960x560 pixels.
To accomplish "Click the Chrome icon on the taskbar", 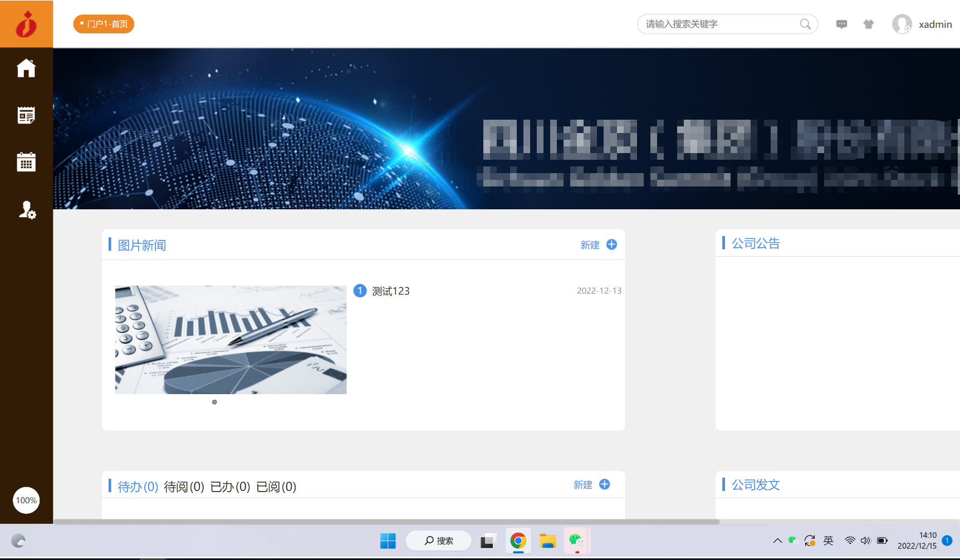I will pyautogui.click(x=518, y=541).
